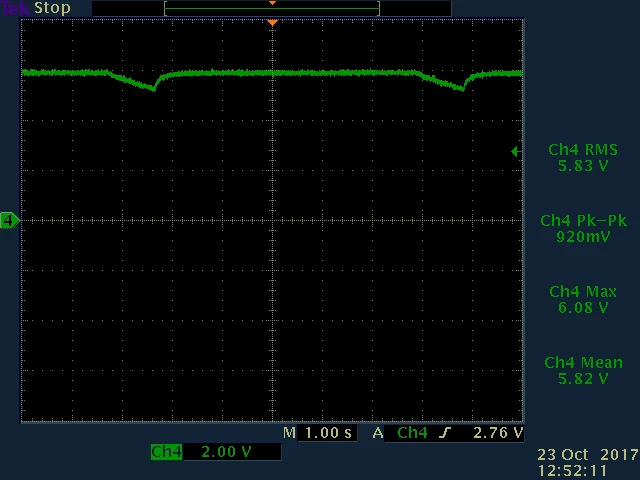Click the Ch4 trigger source readout
The image size is (640, 480).
412,433
